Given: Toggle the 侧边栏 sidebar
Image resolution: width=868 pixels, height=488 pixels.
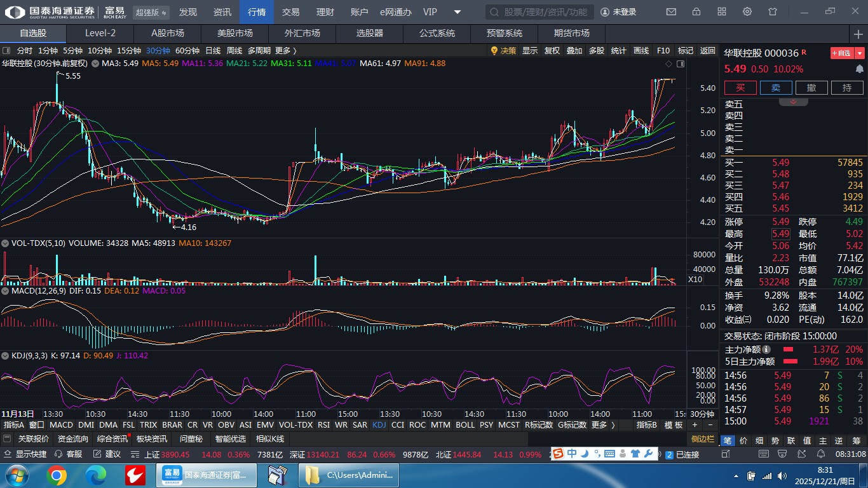Looking at the screenshot, I should click(703, 439).
